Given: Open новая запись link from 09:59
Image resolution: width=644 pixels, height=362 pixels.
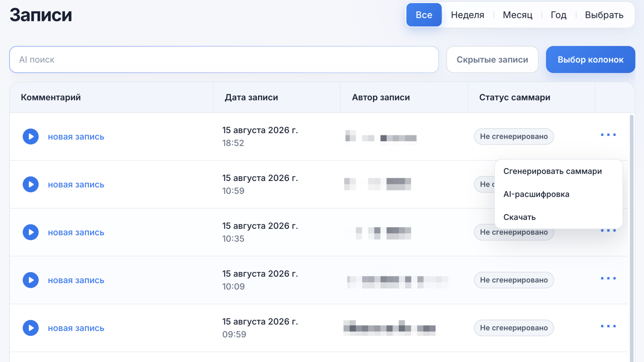Looking at the screenshot, I should click(x=76, y=328).
